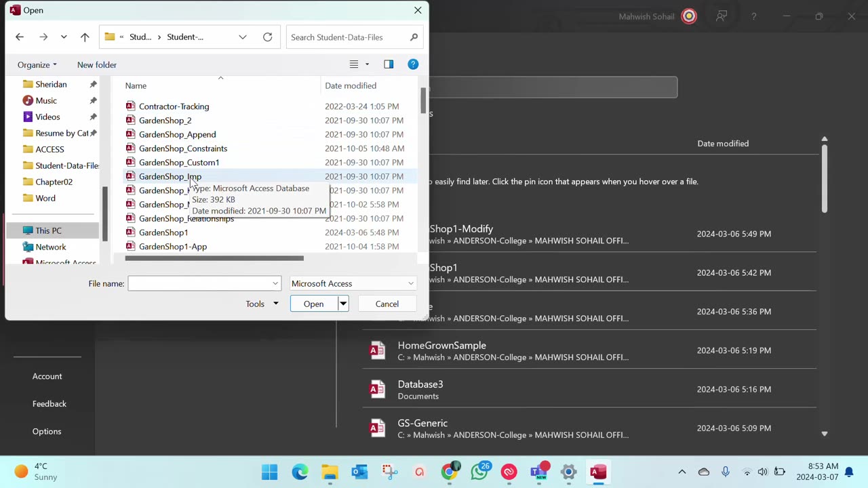This screenshot has height=488, width=868.
Task: Click the database icon next to GS-Generic
Action: (377, 428)
